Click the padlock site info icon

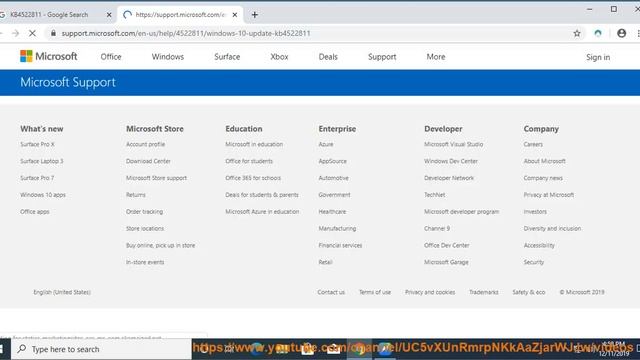(53, 33)
